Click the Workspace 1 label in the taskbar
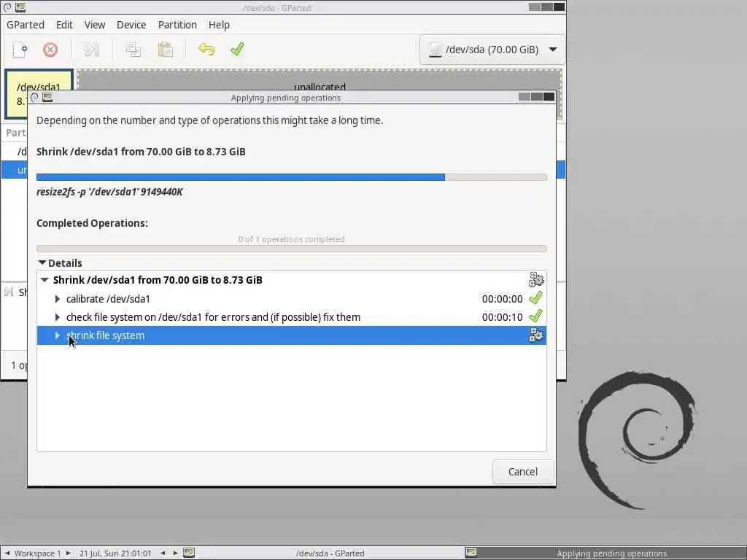 pyautogui.click(x=38, y=553)
